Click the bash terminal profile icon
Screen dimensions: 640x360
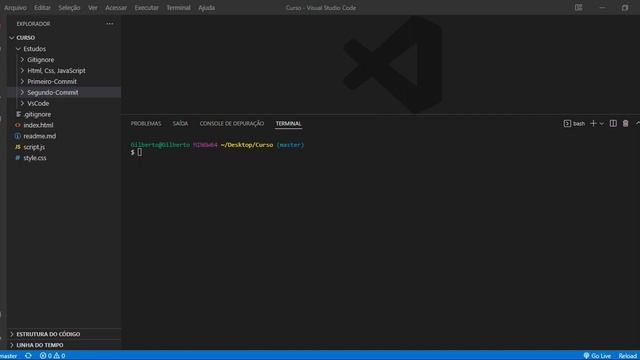(567, 123)
